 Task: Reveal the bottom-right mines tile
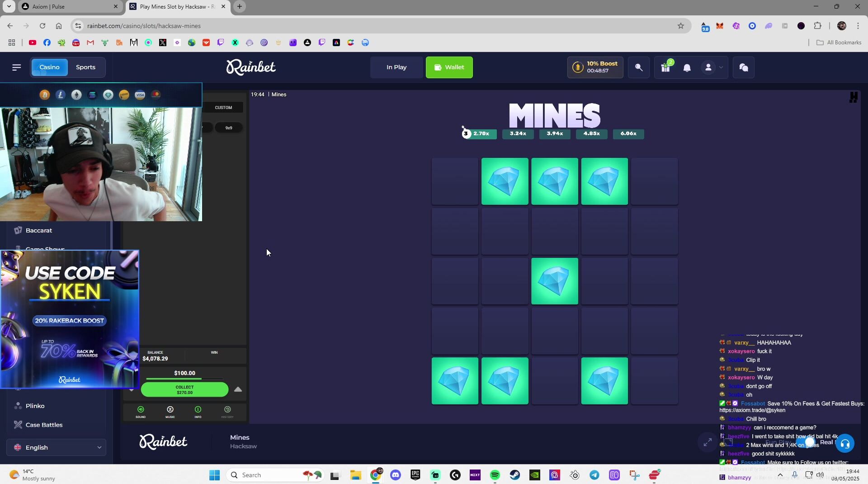tap(654, 381)
